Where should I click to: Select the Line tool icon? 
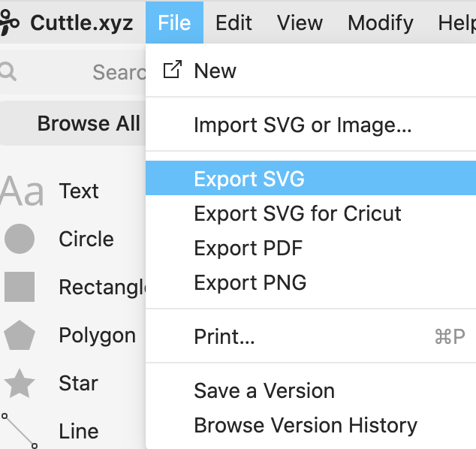(x=20, y=430)
